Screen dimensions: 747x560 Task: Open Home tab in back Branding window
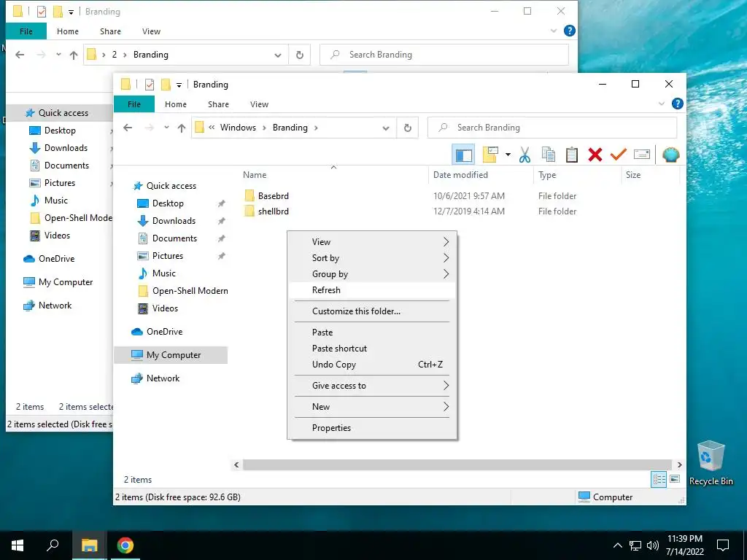[x=68, y=31]
